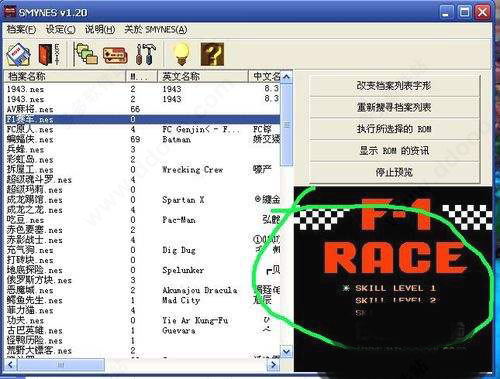Click the 执行所选择的 ROM button
500x379 pixels.
(x=394, y=129)
